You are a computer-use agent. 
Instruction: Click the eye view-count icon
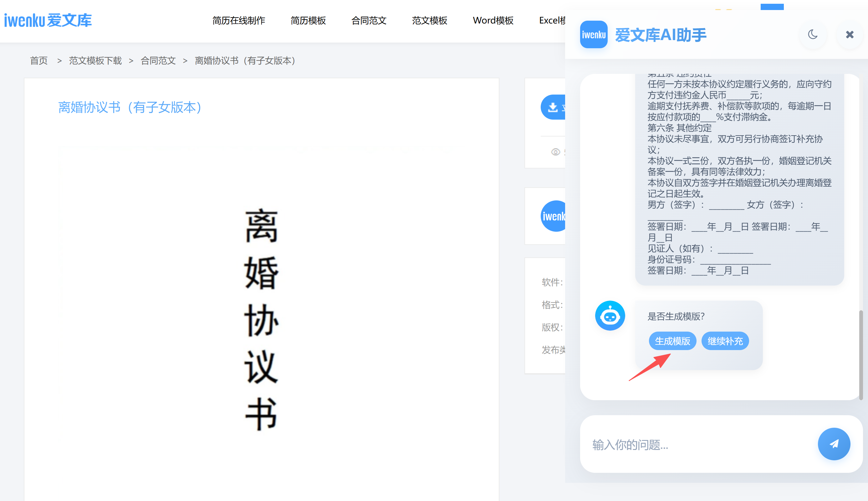coord(555,152)
